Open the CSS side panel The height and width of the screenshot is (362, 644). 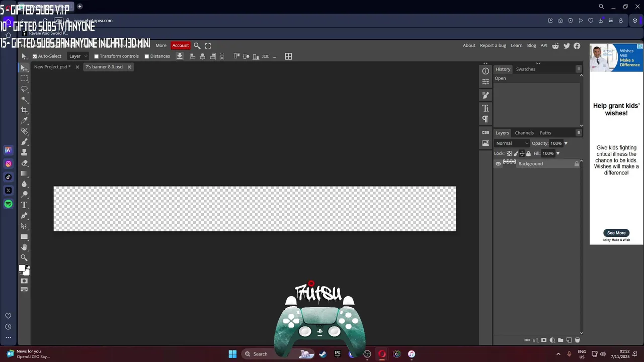tap(486, 132)
